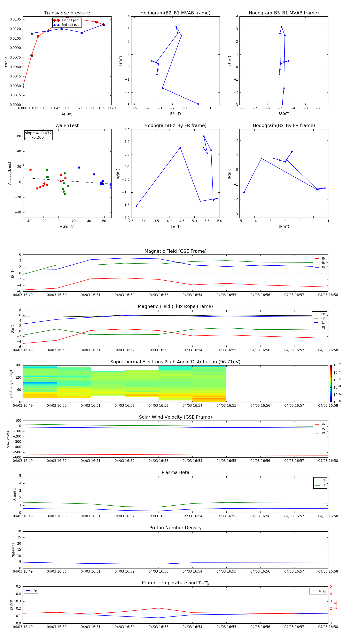Click the 'Magnetic Field (GSE Frame)' title
The image size is (351, 644).
175,251
